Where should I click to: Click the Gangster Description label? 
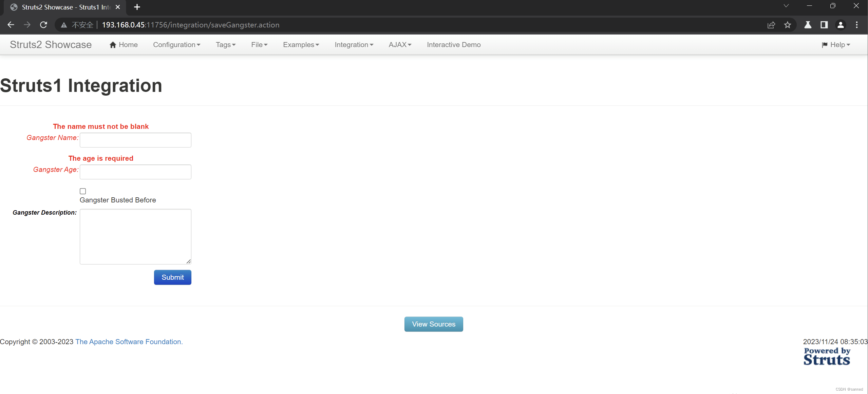[x=44, y=213]
